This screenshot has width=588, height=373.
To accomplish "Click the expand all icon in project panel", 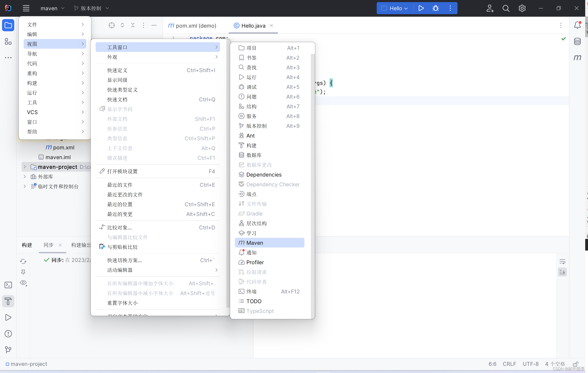I will coord(122,25).
